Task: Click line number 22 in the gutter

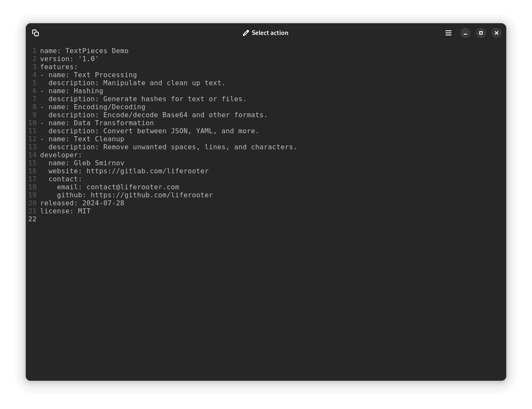Action: [32, 219]
